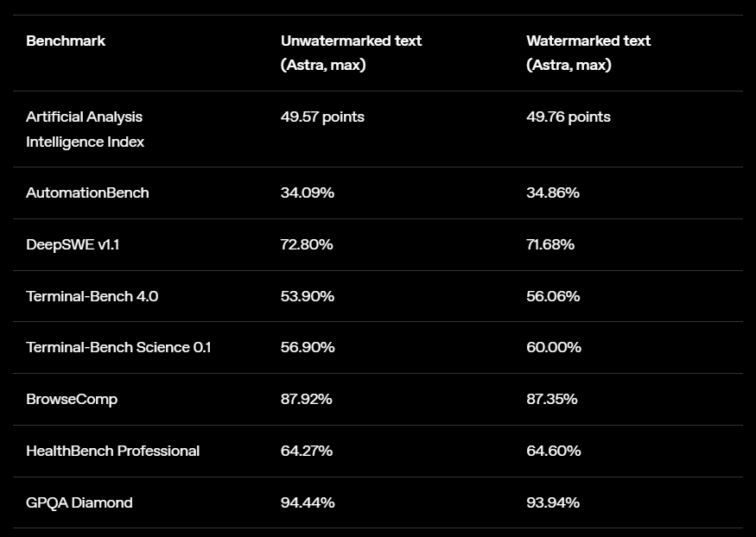
Task: Click the Benchmark column header
Action: 66,41
